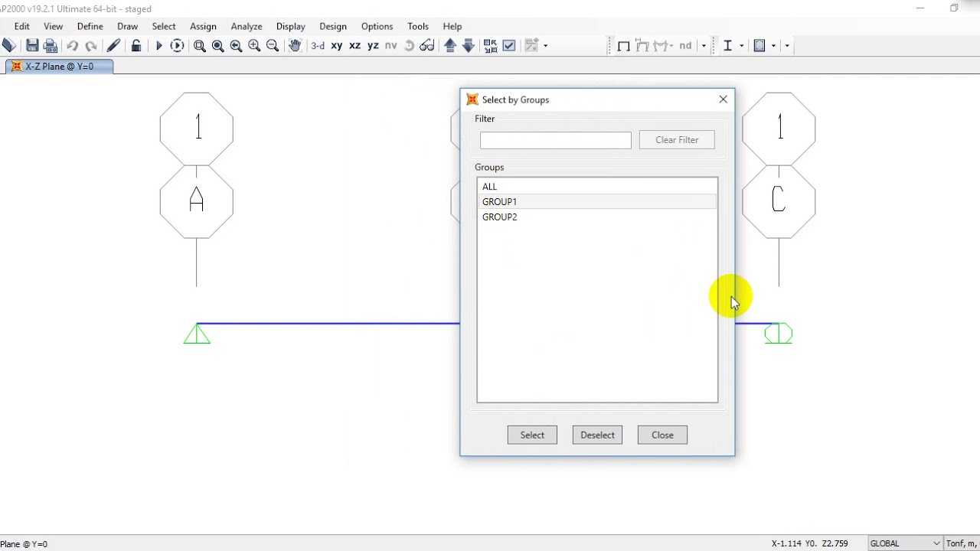The height and width of the screenshot is (551, 980).
Task: Open the View menu
Action: pyautogui.click(x=53, y=26)
